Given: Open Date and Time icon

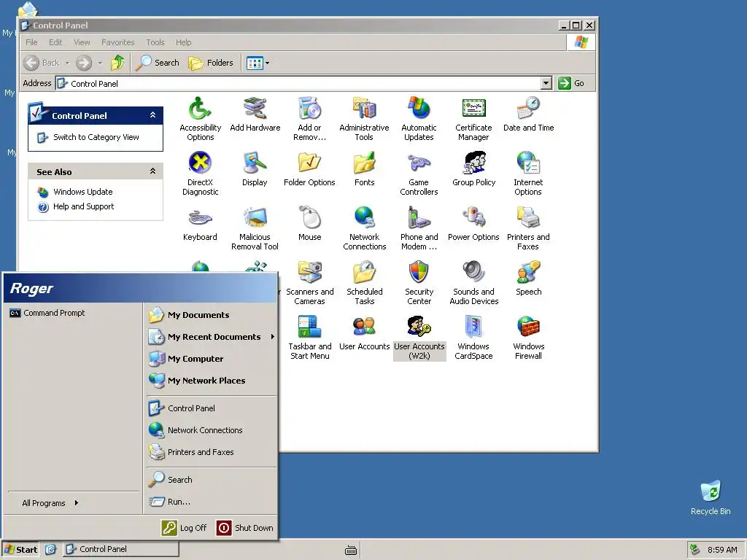Looking at the screenshot, I should [528, 114].
